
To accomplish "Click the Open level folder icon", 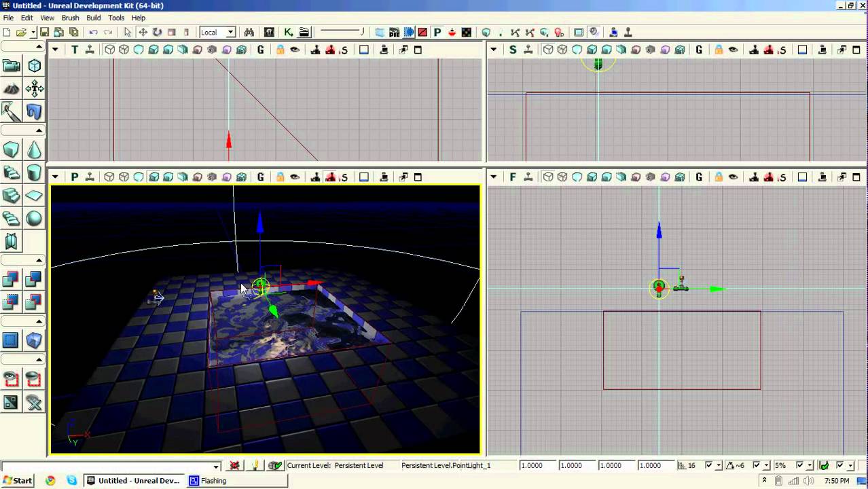I will click(x=21, y=32).
